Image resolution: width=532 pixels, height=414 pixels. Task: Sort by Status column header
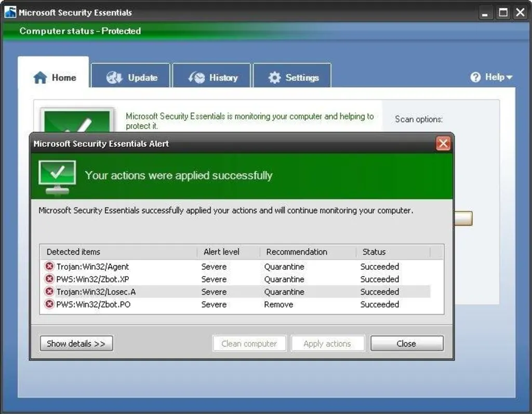point(393,252)
